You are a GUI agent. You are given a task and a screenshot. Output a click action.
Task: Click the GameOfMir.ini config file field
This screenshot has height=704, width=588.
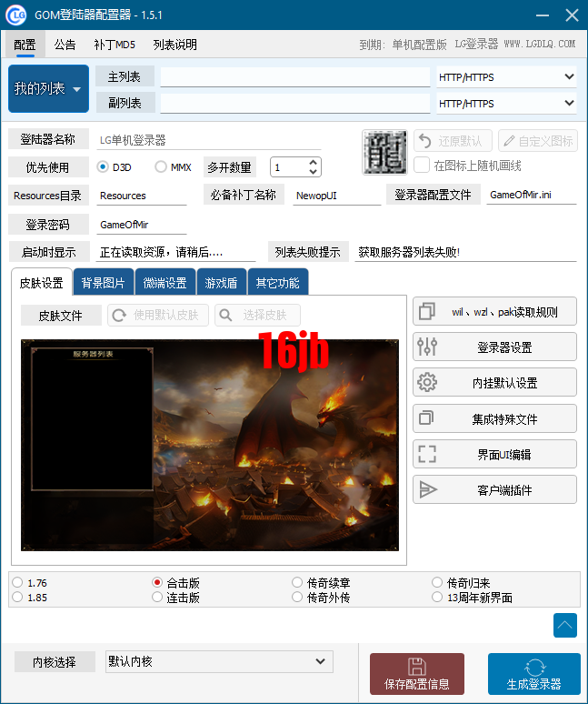[x=532, y=195]
